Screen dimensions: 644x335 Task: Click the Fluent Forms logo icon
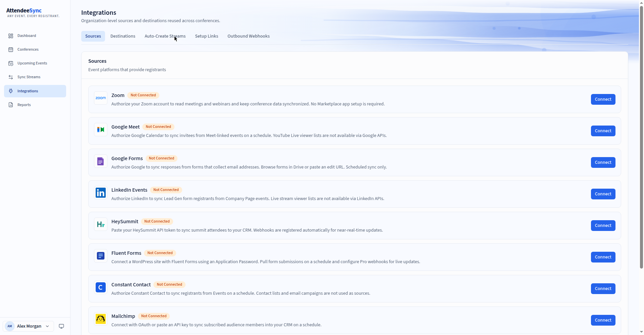tap(101, 256)
